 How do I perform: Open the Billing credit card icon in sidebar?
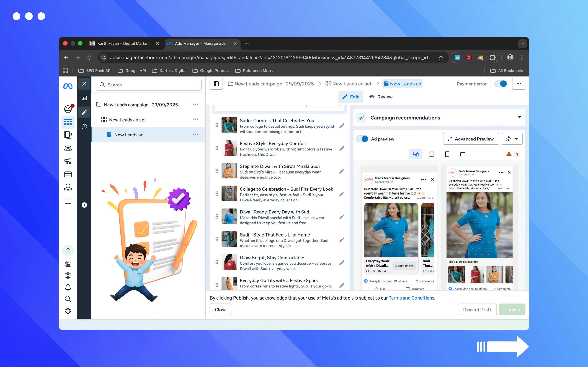coord(68,174)
